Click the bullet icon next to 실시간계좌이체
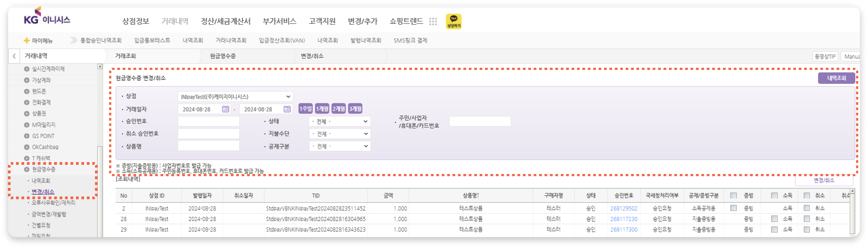This screenshot has width=868, height=248. (x=27, y=69)
